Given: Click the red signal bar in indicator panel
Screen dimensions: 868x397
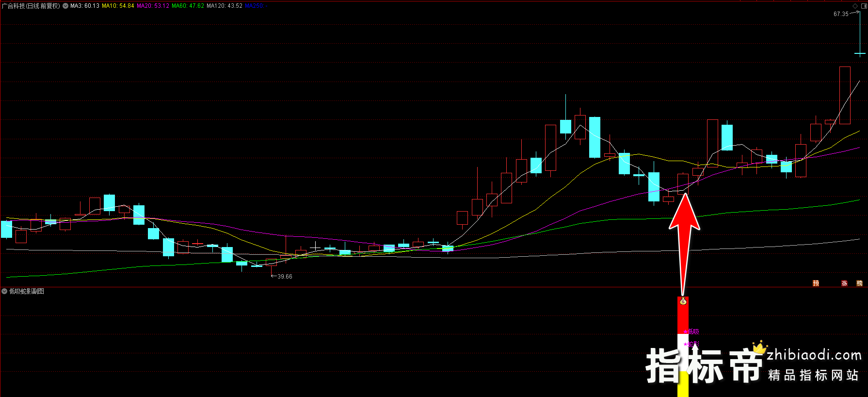Looking at the screenshot, I should tap(683, 315).
